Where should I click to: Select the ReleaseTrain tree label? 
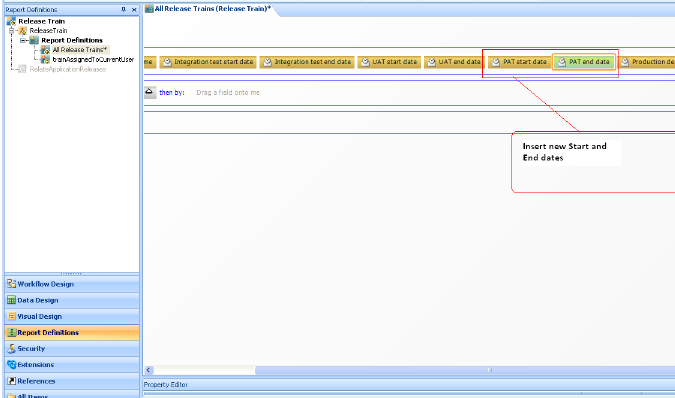point(48,31)
